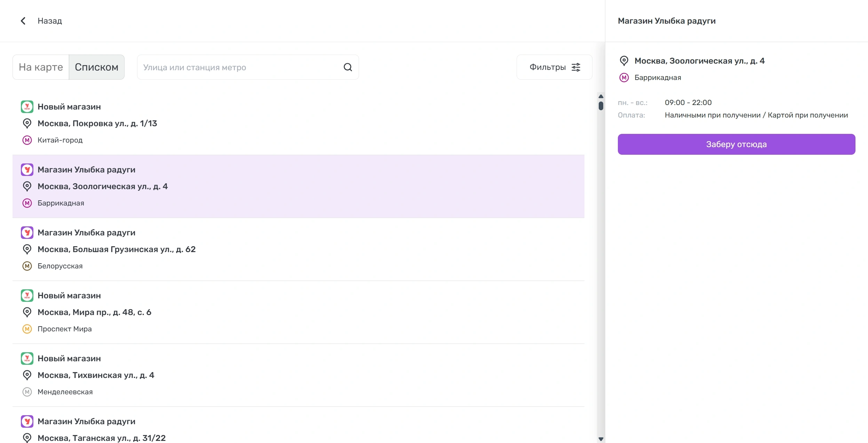Click the magnifier search icon
The height and width of the screenshot is (443, 868).
pos(348,67)
